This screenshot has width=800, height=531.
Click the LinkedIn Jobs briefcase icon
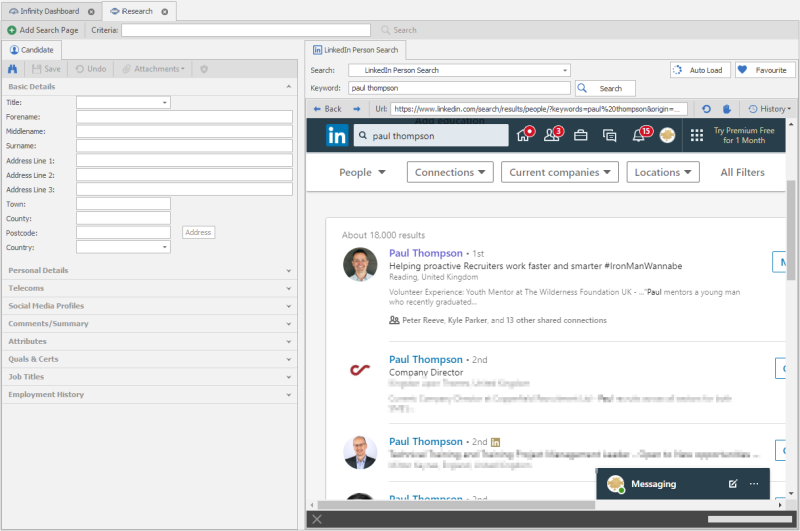580,136
